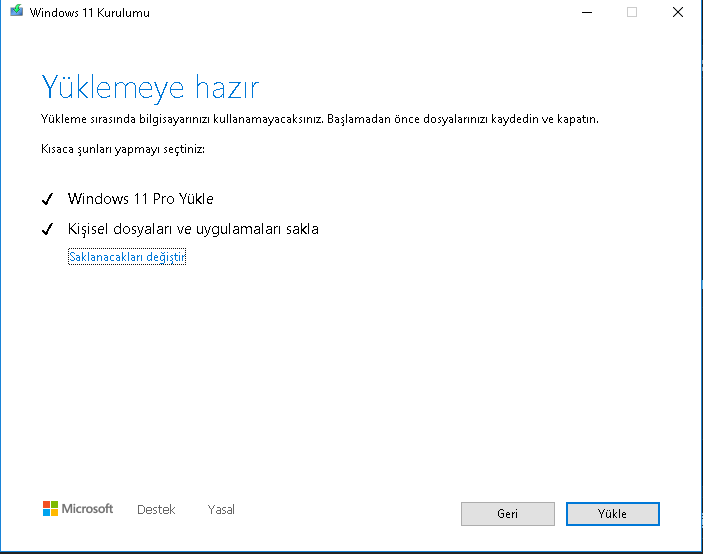Click 'Kısaca şunları yapmayı seçtiniz:' text

[x=123, y=149]
